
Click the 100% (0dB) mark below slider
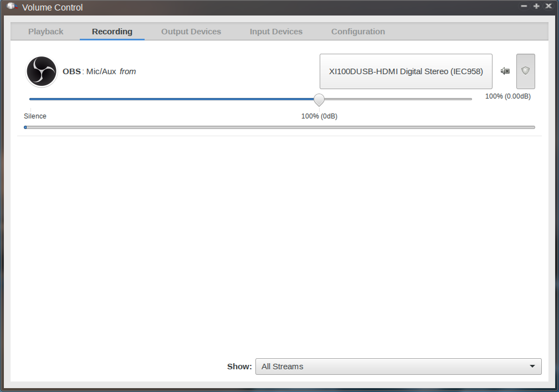[x=319, y=116]
